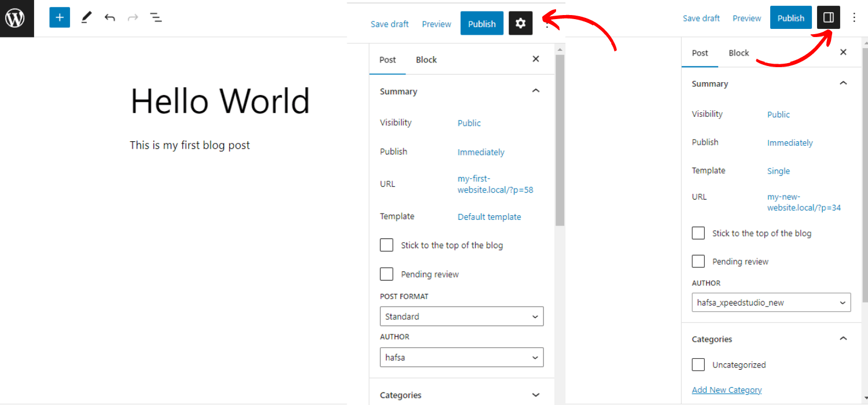Open the Author dropdown showing hafsa

(x=462, y=357)
